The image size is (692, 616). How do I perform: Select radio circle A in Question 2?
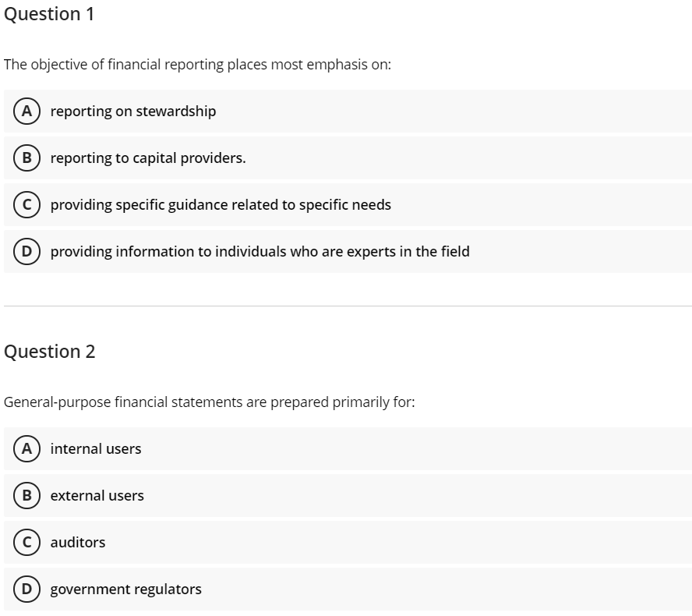coord(26,449)
